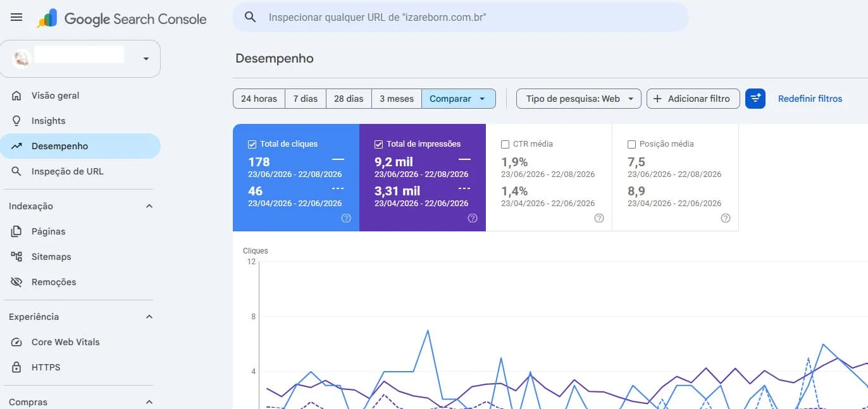Viewport: 868px width, 409px height.
Task: Click the Desempenho trend icon
Action: [x=16, y=146]
